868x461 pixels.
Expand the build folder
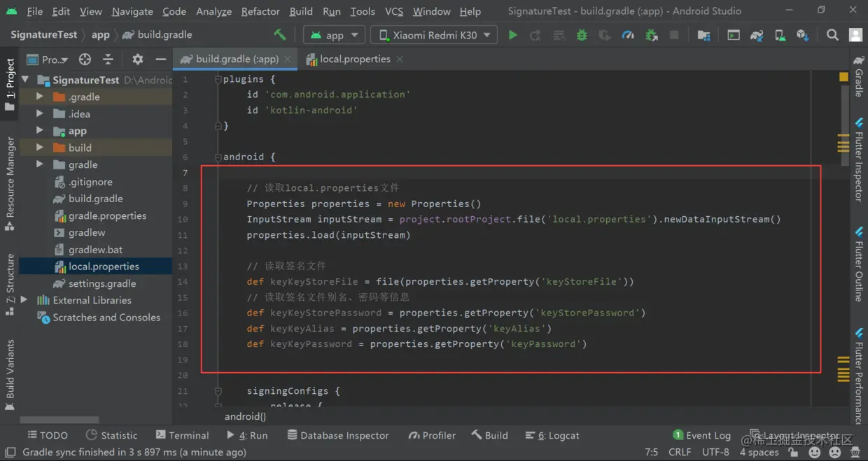tap(40, 148)
